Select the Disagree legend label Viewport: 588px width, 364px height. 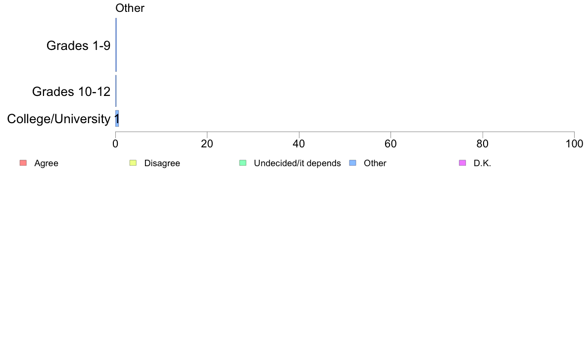pos(162,163)
